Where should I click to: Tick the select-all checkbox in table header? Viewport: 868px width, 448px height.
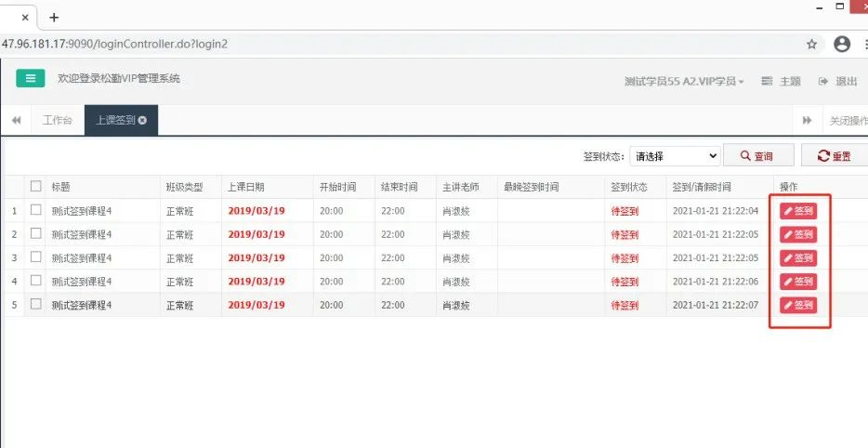(x=36, y=186)
